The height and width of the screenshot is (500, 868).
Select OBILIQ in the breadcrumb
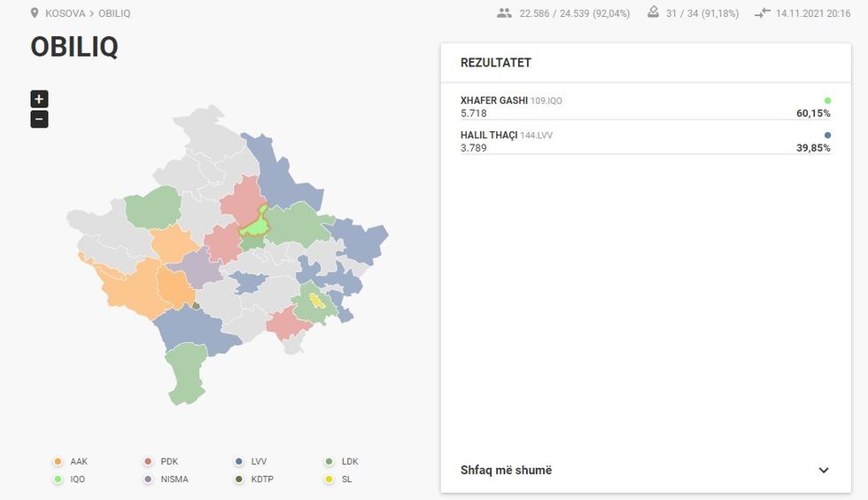coord(114,13)
